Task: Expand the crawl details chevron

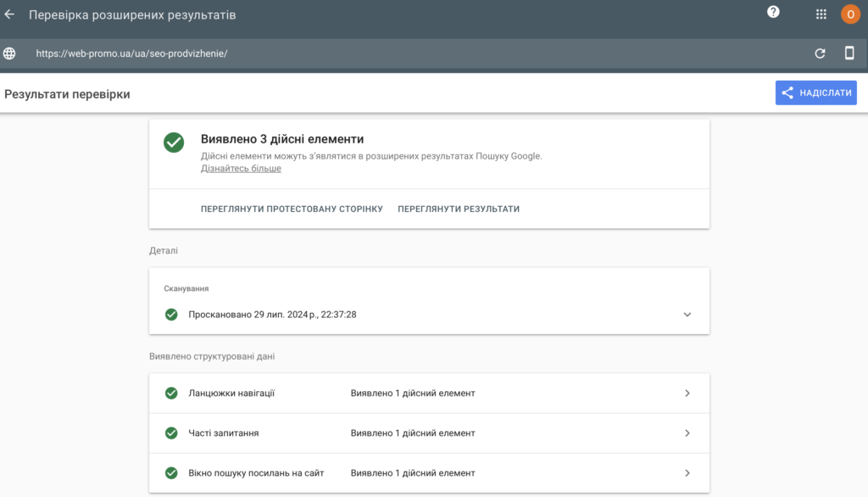Action: [687, 315]
